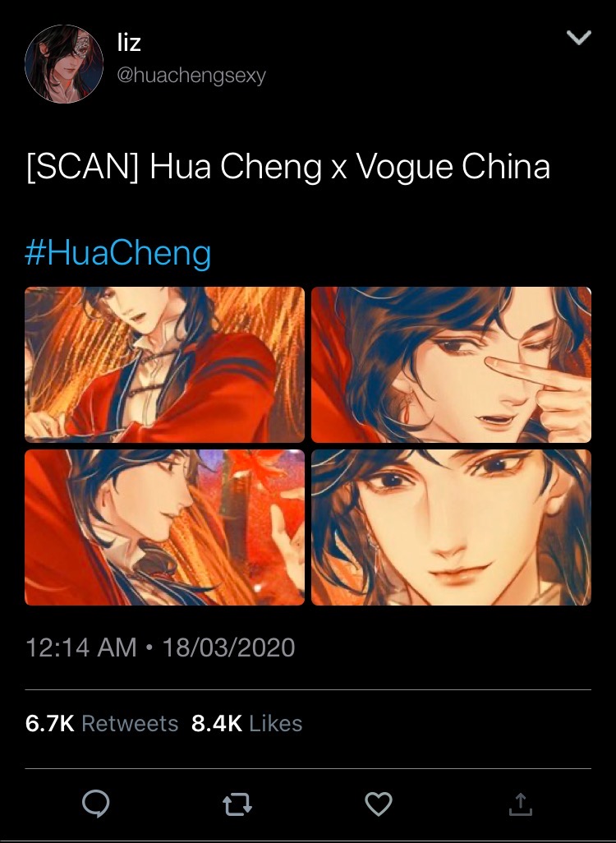
Task: Like the tweet with heart icon
Action: click(379, 804)
